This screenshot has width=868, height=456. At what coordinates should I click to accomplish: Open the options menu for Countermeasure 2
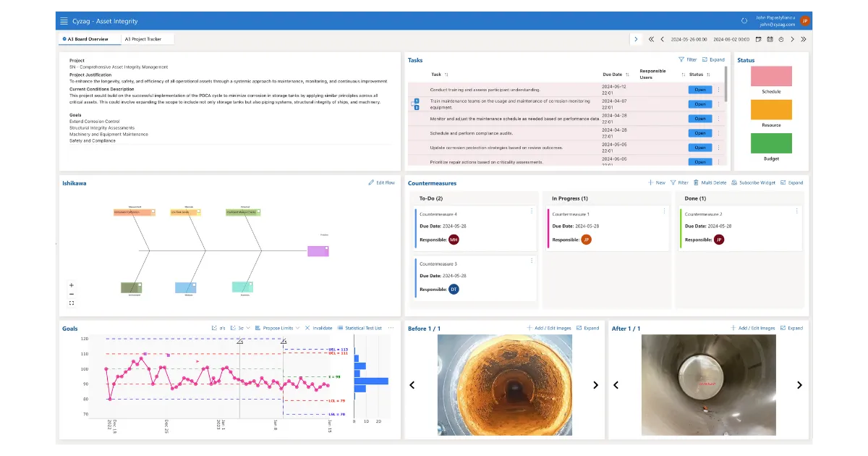pyautogui.click(x=797, y=211)
